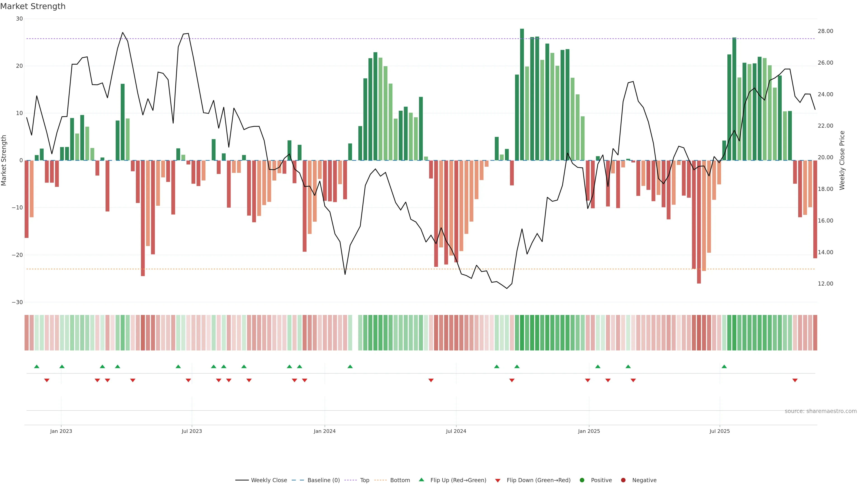Click the last green flip-up triangle near Jul 2025
Viewport: 868px width, 488px height.
724,366
